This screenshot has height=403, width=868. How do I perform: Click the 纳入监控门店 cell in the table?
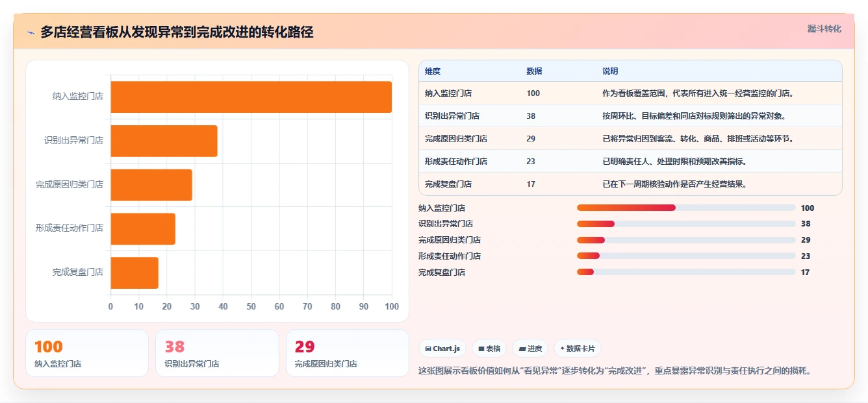pyautogui.click(x=448, y=93)
